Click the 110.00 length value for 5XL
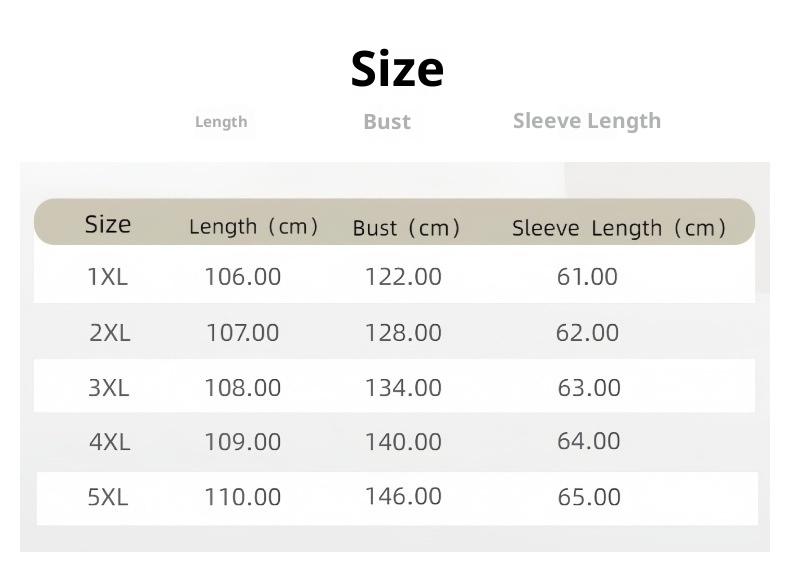 (243, 497)
